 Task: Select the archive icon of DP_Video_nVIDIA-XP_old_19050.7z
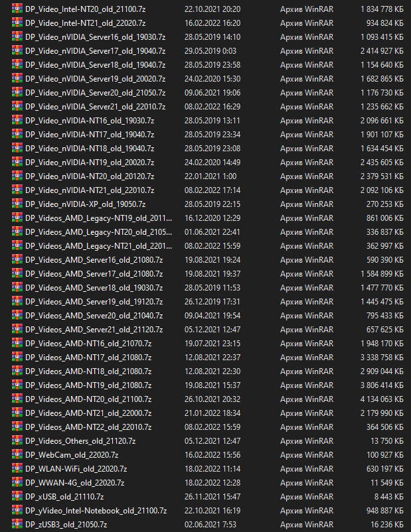(x=17, y=204)
